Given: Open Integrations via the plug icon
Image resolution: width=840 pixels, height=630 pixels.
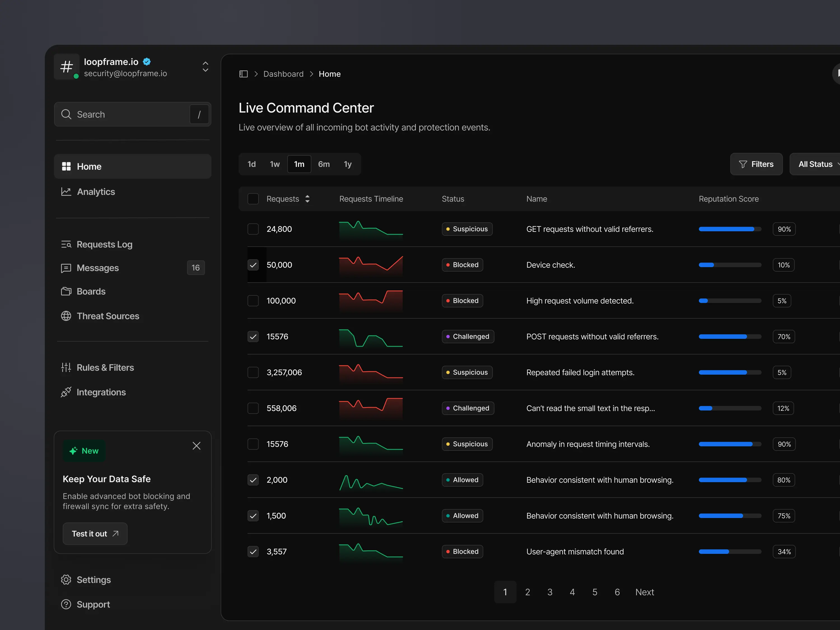Looking at the screenshot, I should click(x=66, y=392).
